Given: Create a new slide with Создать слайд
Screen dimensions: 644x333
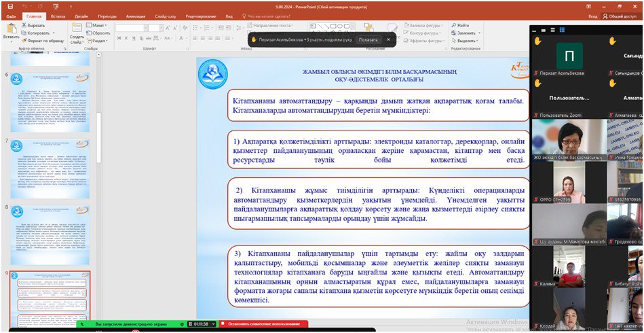Looking at the screenshot, I should [77, 33].
